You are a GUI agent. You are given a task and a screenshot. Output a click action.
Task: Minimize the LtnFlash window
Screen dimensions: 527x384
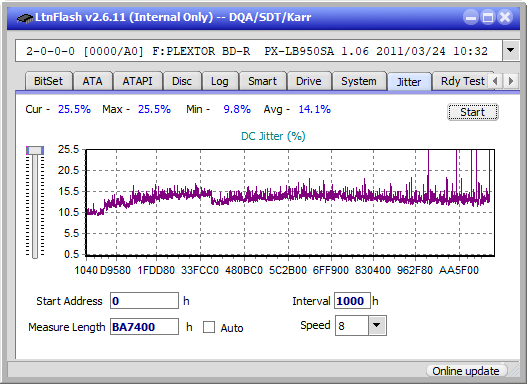[x=471, y=17]
